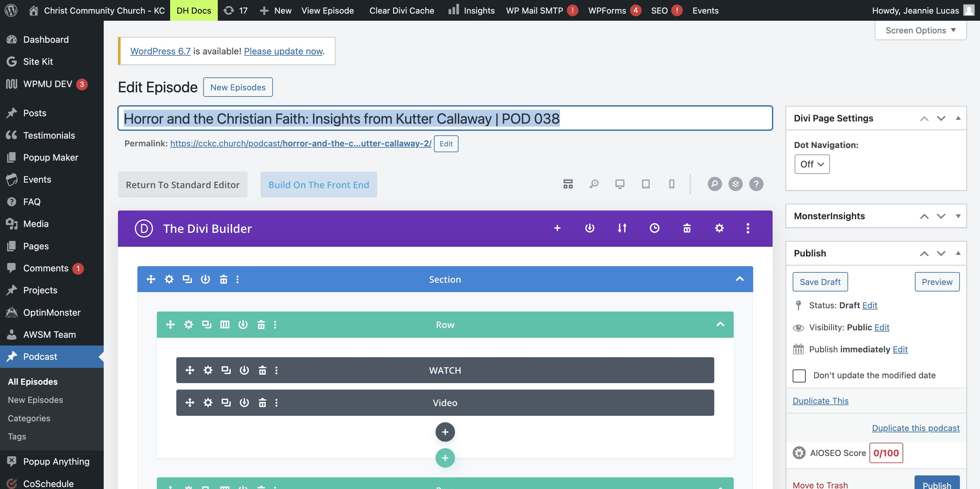Move MonsterInsights panel down arrow
980x489 pixels.
(x=941, y=216)
